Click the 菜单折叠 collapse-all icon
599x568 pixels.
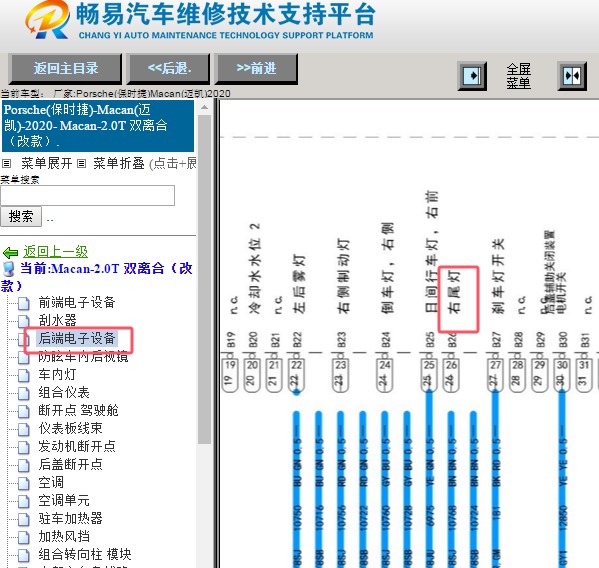coord(81,164)
